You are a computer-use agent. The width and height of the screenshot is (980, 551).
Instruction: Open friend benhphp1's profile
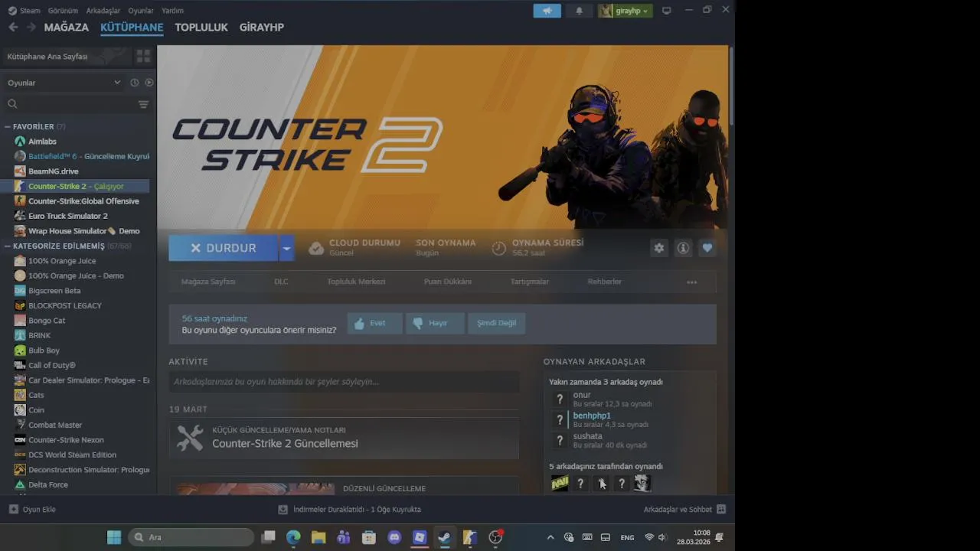coord(592,416)
